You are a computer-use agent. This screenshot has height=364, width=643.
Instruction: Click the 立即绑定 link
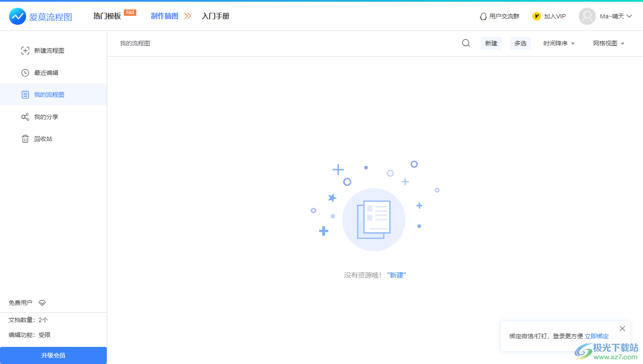coord(597,336)
